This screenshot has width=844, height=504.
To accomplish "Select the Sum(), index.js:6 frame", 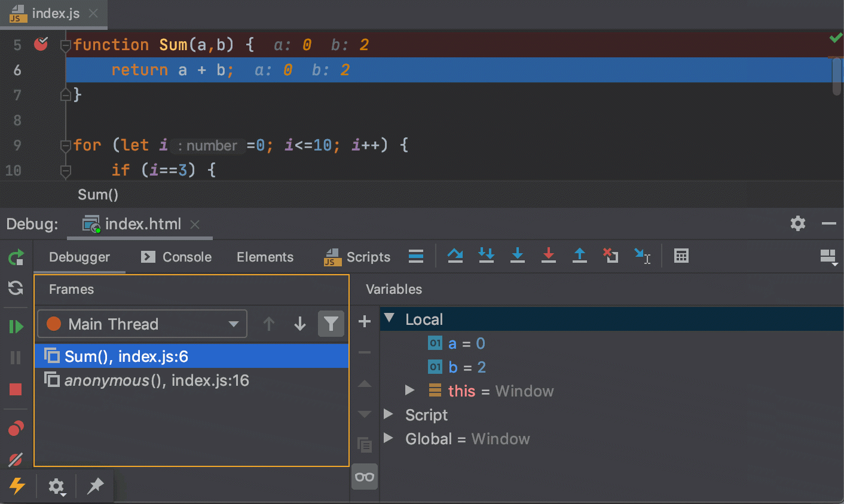I will click(x=191, y=357).
